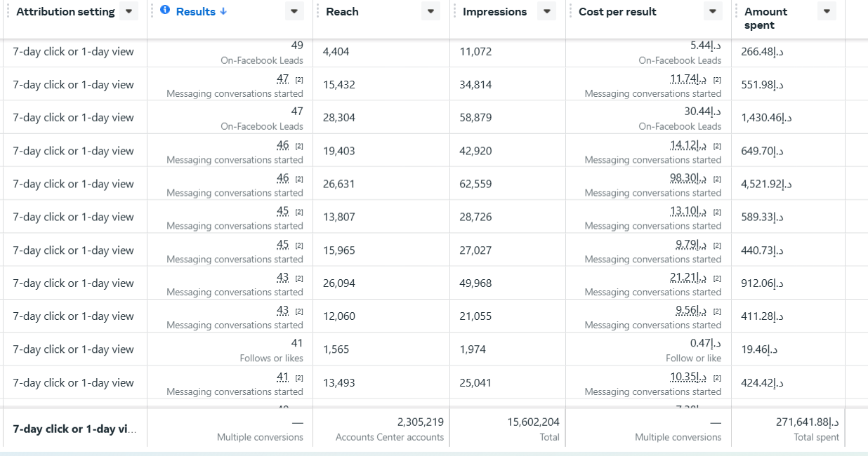Expand the Cost per result dropdown

pyautogui.click(x=713, y=11)
